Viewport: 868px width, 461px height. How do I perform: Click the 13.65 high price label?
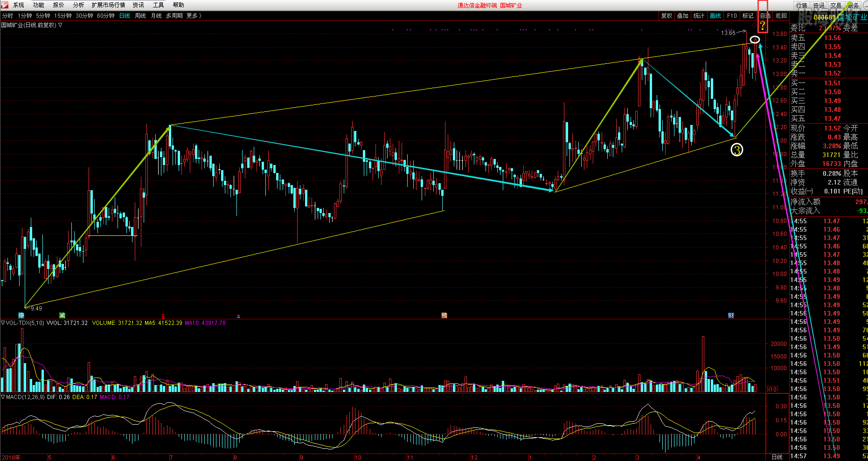728,33
